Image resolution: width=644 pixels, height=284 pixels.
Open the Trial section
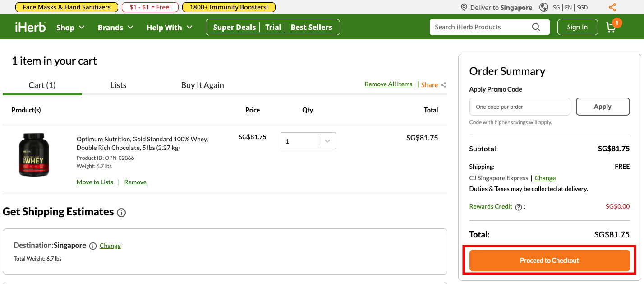click(273, 27)
